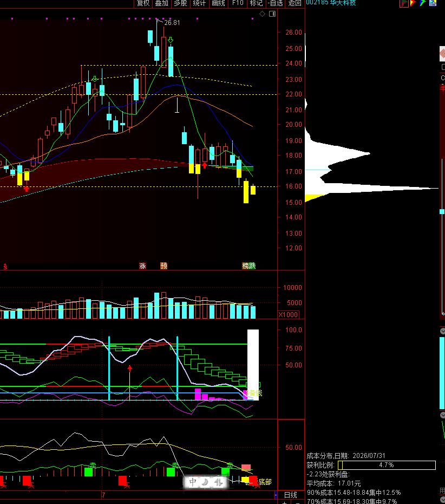Click the 预 forecast event marker

tap(163, 266)
